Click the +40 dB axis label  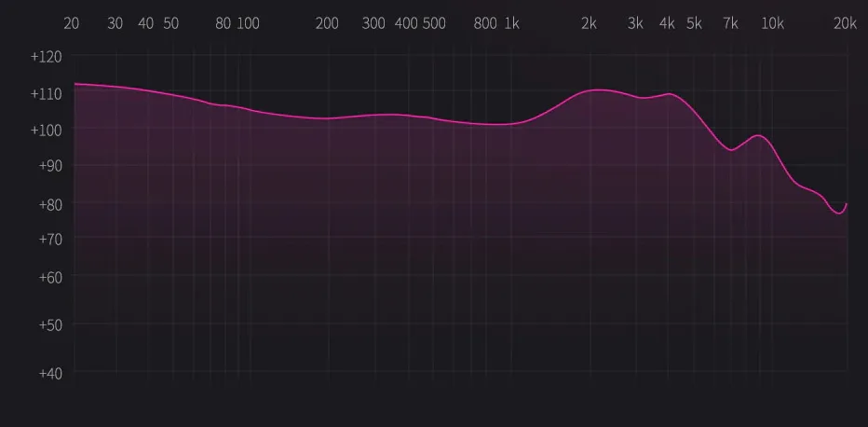[x=50, y=373]
